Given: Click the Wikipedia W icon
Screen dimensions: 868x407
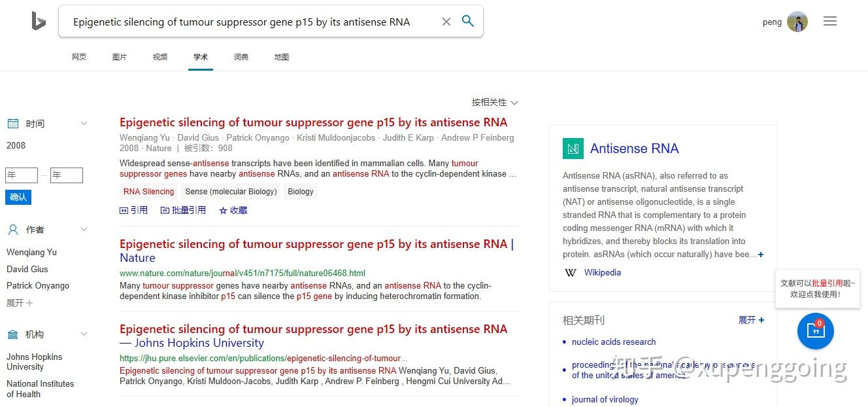Looking at the screenshot, I should tap(571, 273).
